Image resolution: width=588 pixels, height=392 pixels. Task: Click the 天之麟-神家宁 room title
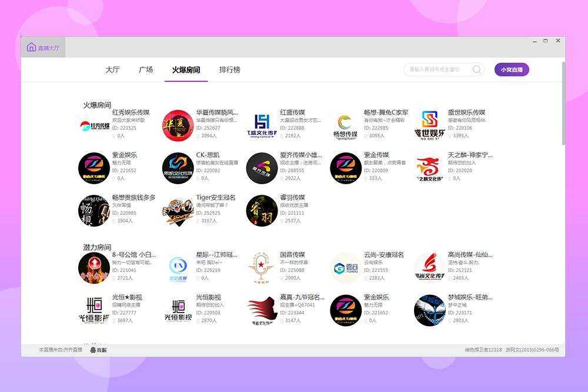tap(470, 155)
